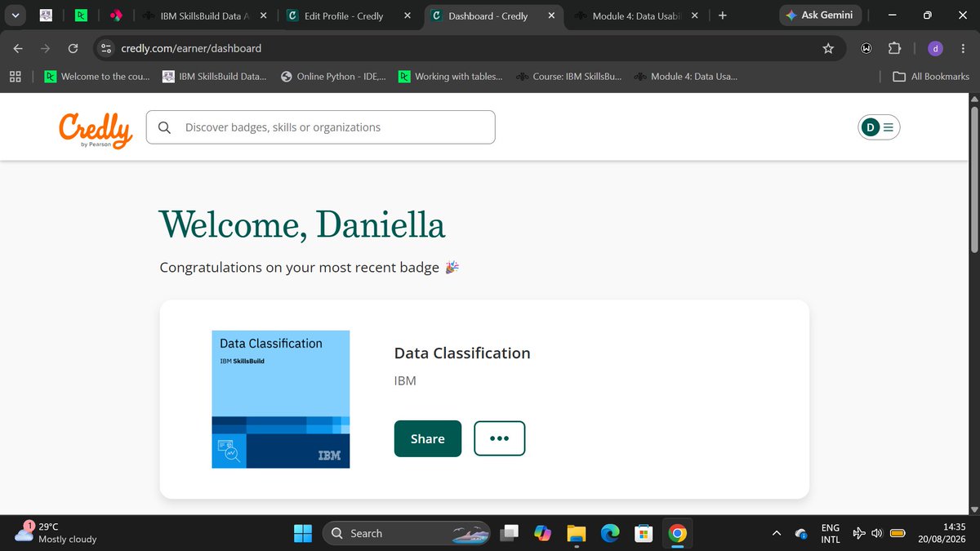Open the D profile avatar menu

[x=879, y=127]
